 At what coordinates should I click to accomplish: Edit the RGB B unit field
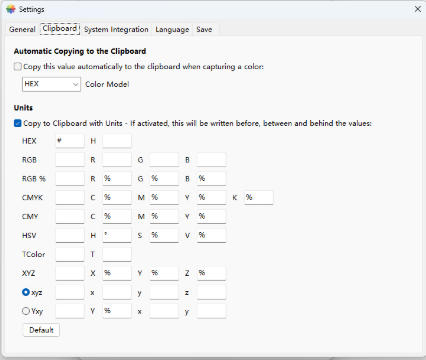tap(211, 160)
